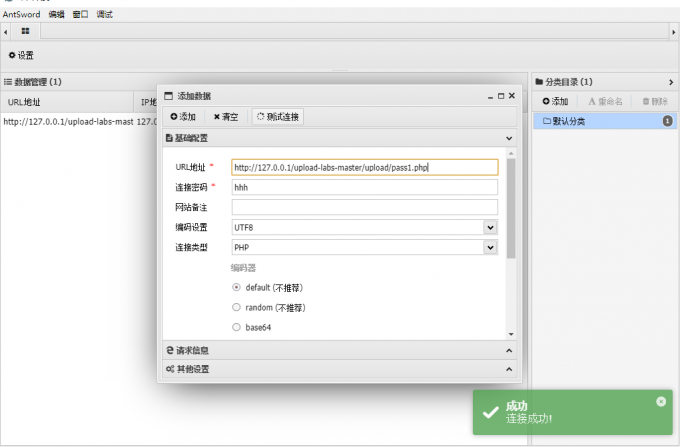The width and height of the screenshot is (680, 447).
Task: Collapse the 分类目录 panel with chevron
Action: (x=671, y=82)
